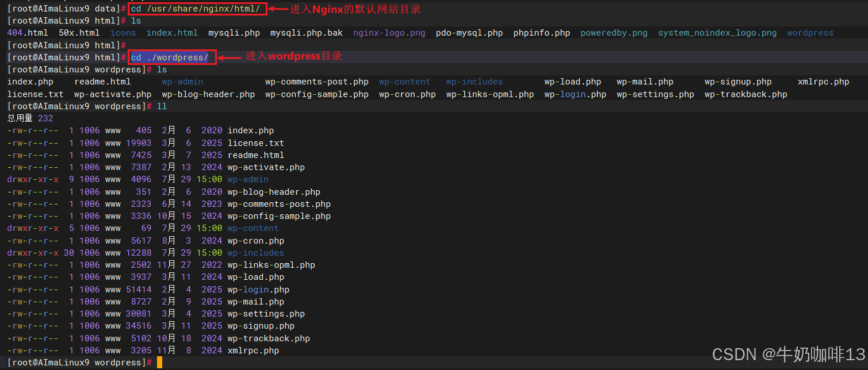Image resolution: width=868 pixels, height=370 pixels.
Task: Click size 2502 of wp-links-opml.php
Action: coord(141,265)
